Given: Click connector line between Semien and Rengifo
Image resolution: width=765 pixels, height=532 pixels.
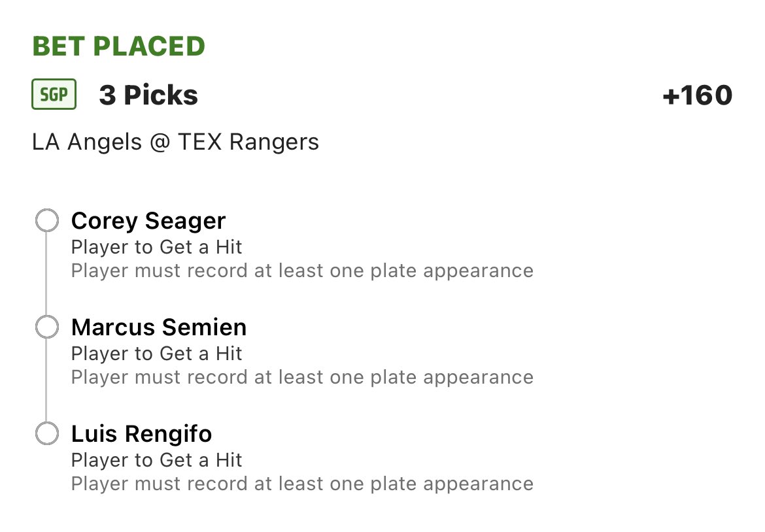Looking at the screenshot, I should [46, 380].
